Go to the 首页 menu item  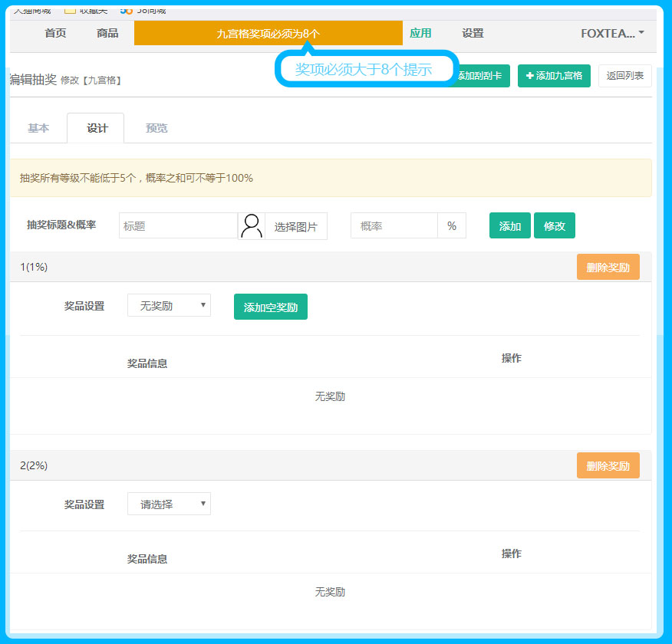(x=55, y=33)
